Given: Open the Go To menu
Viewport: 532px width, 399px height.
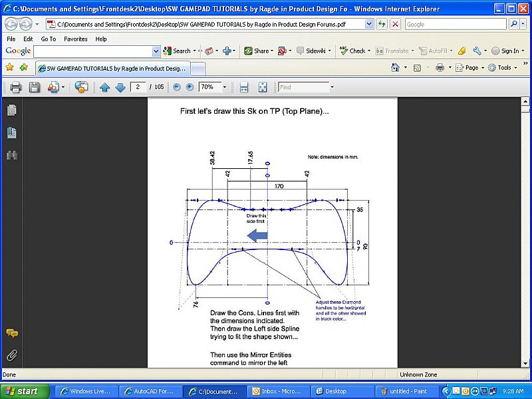Looking at the screenshot, I should (48, 39).
